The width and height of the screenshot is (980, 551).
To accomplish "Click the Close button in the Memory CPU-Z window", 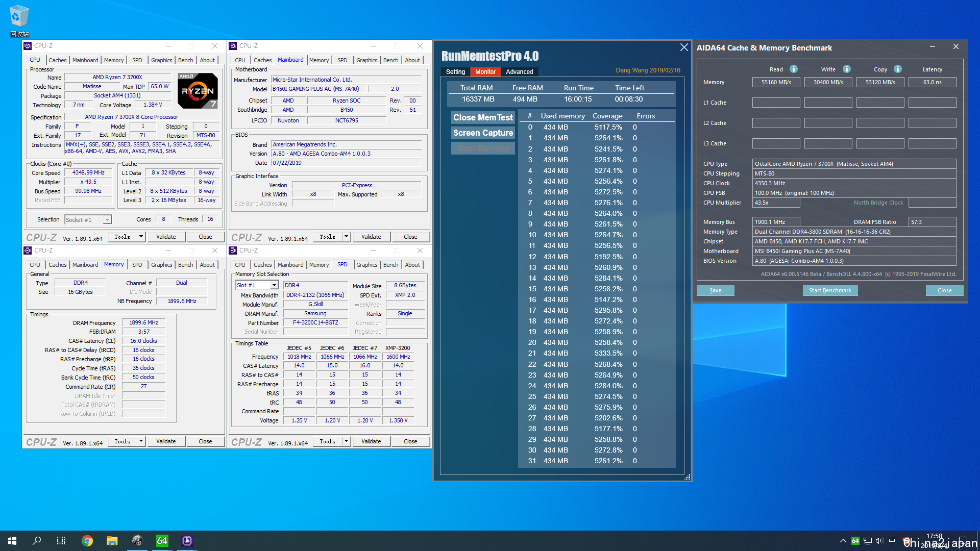I will coord(205,441).
